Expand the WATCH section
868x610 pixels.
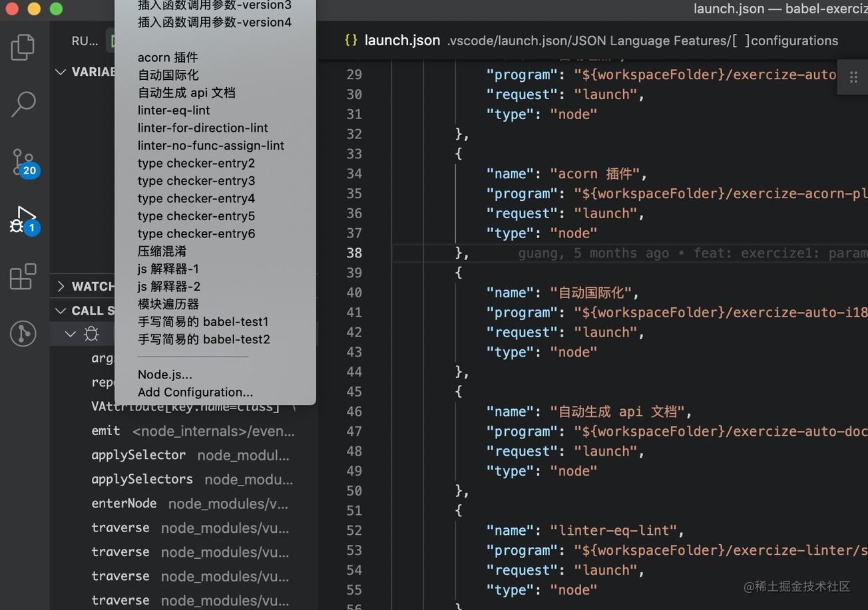click(61, 286)
